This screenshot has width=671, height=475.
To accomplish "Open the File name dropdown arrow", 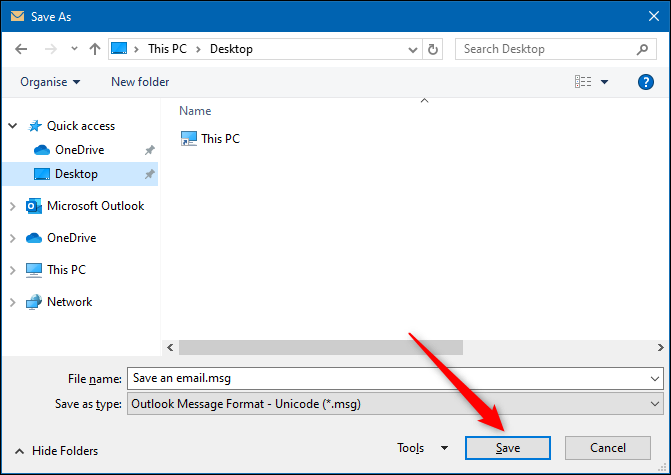I will (654, 379).
